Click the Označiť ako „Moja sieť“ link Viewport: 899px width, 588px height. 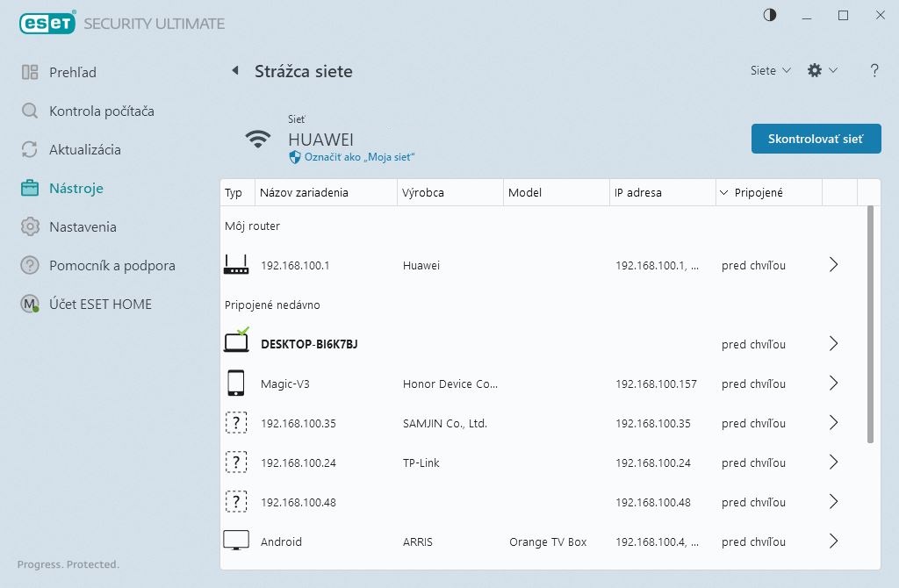(x=358, y=156)
